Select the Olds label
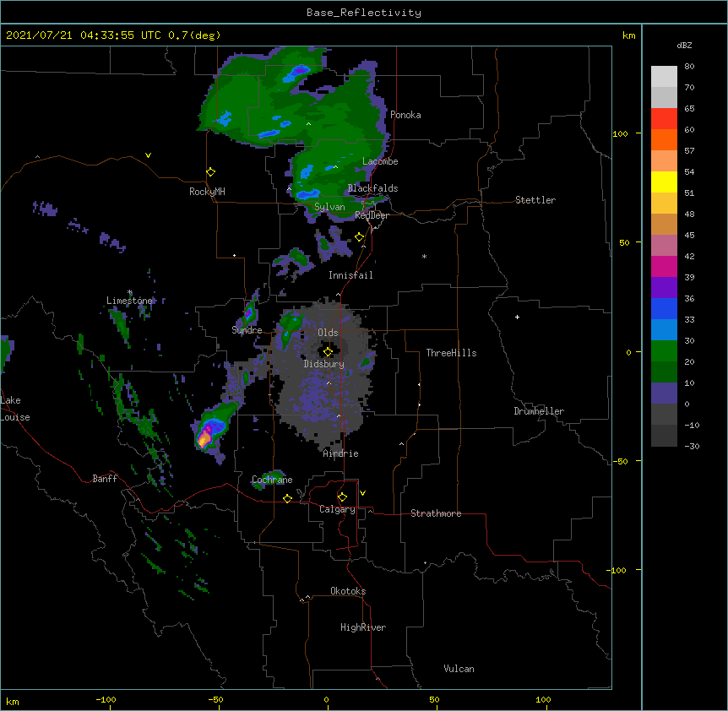This screenshot has height=711, width=728. click(x=328, y=333)
